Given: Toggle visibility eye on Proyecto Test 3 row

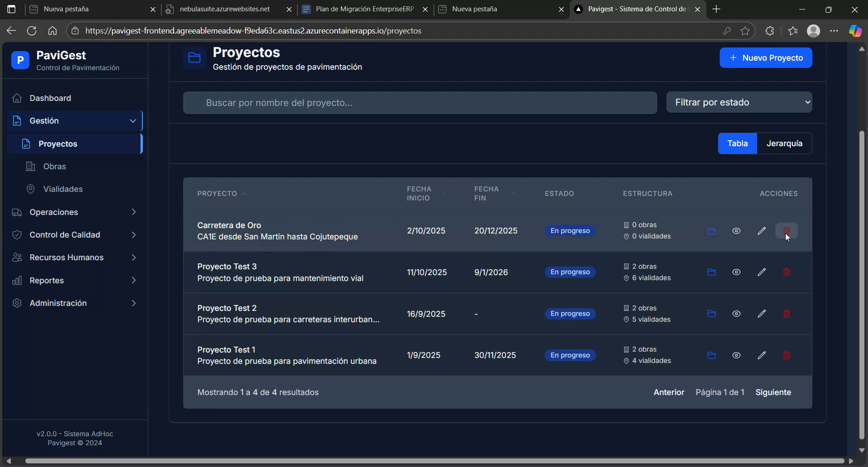Looking at the screenshot, I should [736, 272].
